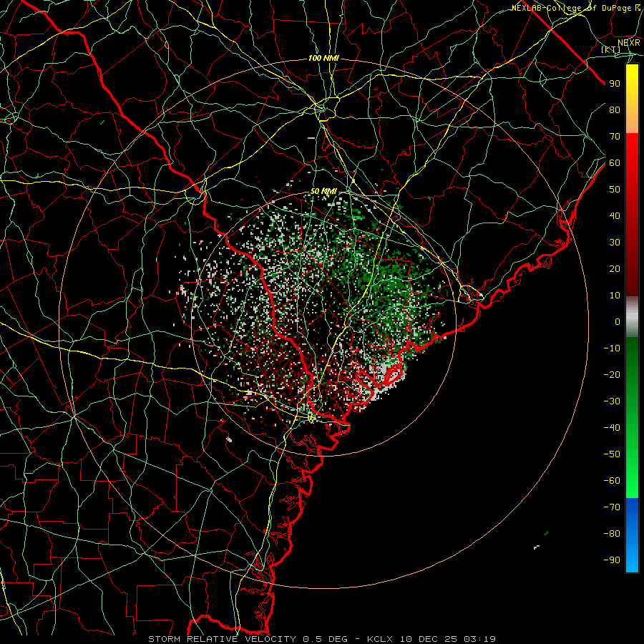
Task: Click "0.5 DEG" elevation in the caption
Action: [x=326, y=639]
